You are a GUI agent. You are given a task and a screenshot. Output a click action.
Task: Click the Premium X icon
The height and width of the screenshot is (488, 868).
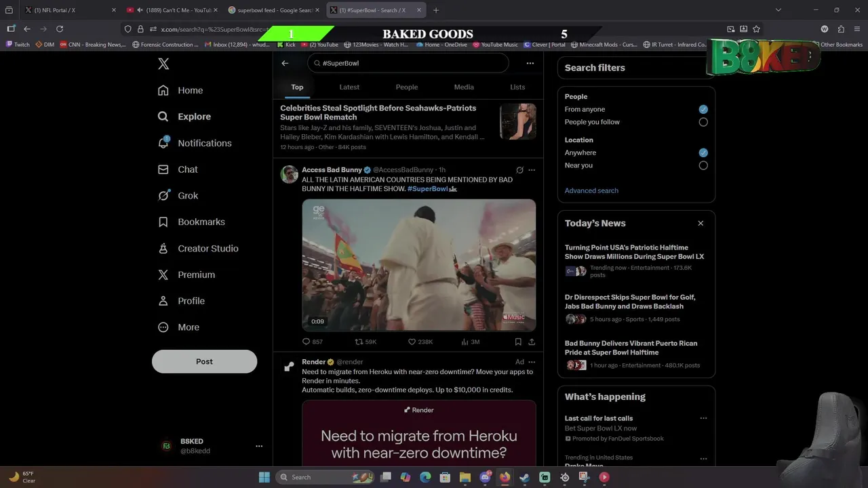click(x=163, y=274)
